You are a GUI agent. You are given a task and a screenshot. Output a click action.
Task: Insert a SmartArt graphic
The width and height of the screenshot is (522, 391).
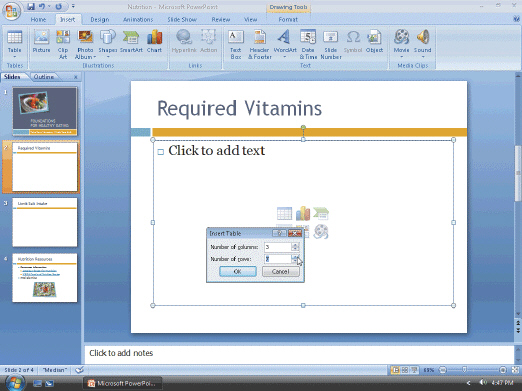pyautogui.click(x=131, y=42)
